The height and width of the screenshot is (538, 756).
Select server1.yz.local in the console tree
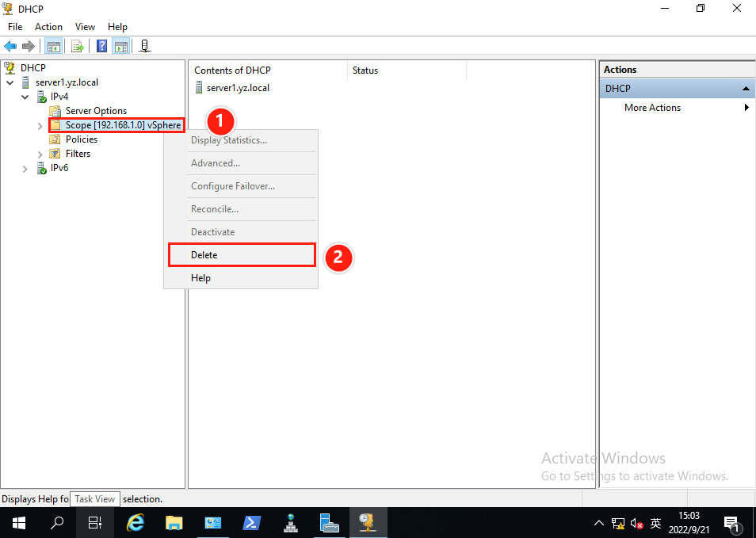point(67,82)
